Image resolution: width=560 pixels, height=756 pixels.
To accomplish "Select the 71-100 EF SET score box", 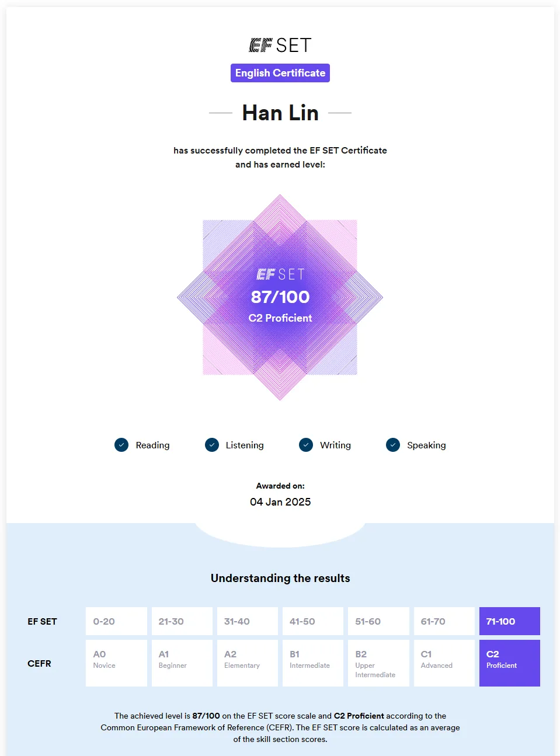I will [509, 621].
